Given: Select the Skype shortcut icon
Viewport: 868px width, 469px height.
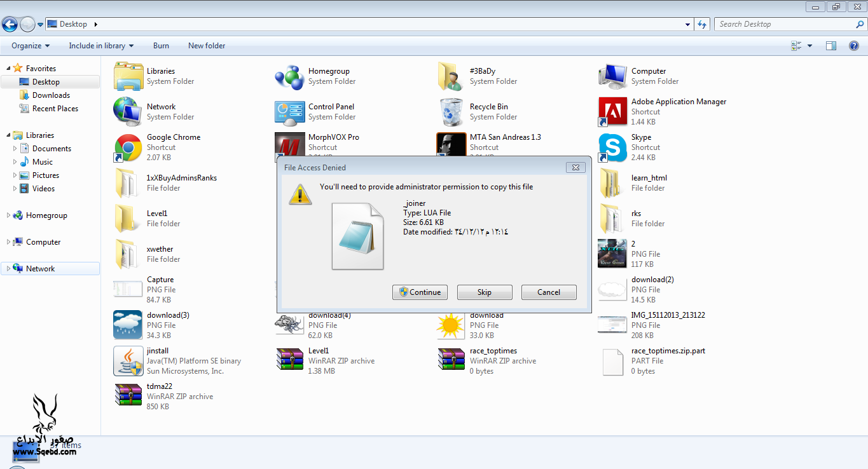Looking at the screenshot, I should click(612, 147).
